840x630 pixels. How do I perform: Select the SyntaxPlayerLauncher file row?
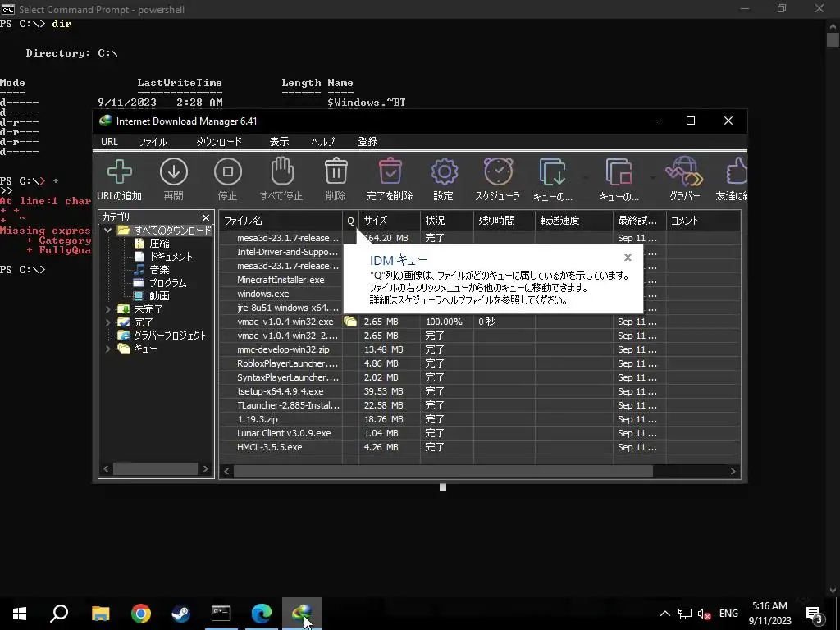pos(479,377)
